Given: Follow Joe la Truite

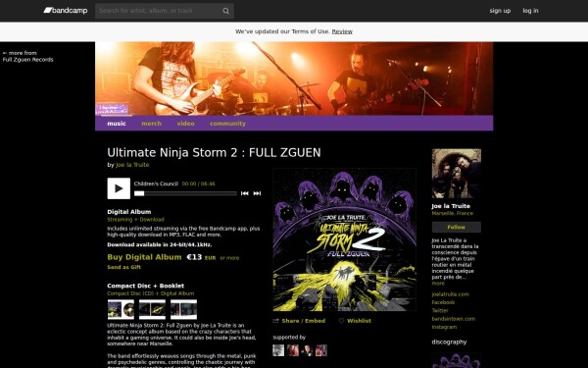Looking at the screenshot, I should click(x=456, y=228).
